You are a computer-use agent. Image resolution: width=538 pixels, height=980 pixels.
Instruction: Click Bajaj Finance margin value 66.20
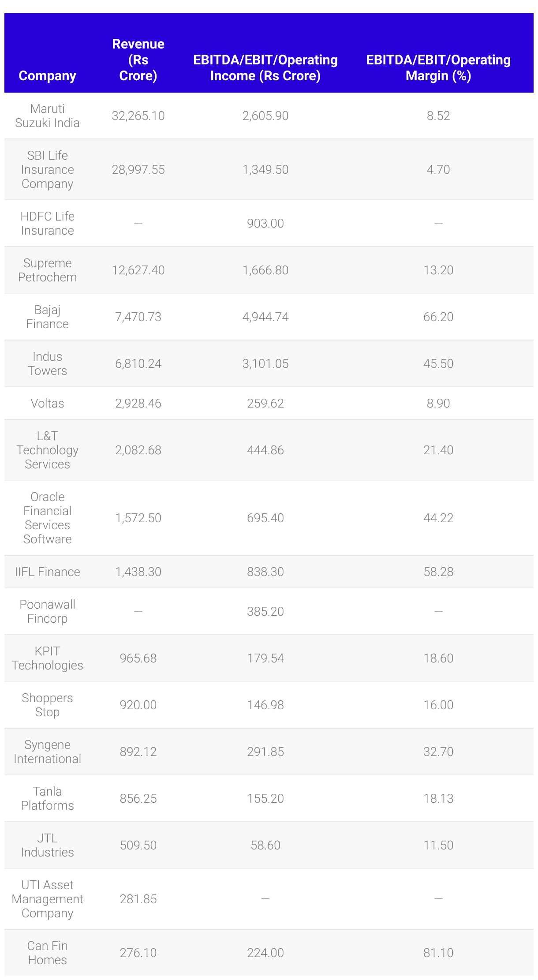point(438,317)
